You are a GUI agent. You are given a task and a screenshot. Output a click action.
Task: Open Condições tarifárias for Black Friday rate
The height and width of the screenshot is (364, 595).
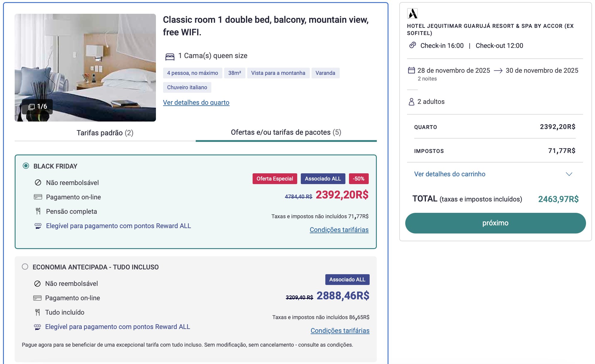coord(339,230)
